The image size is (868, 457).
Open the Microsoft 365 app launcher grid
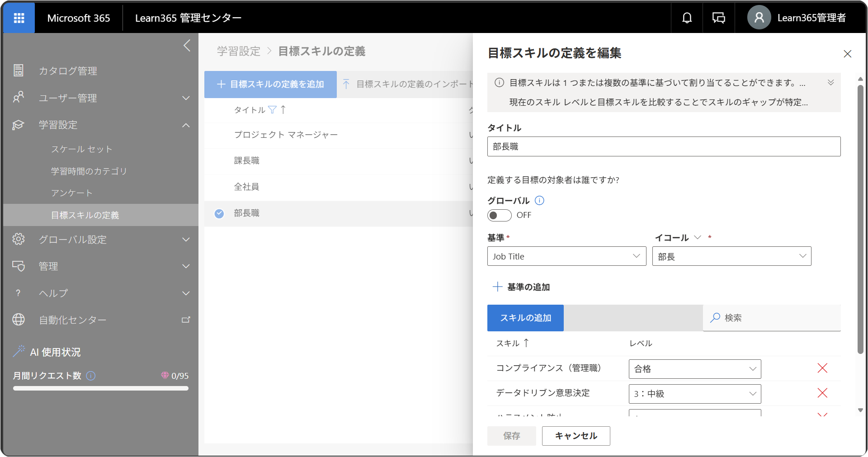tap(19, 18)
